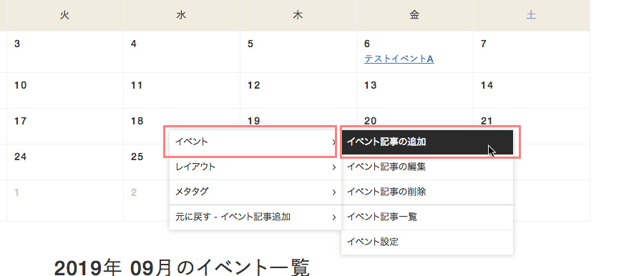The width and height of the screenshot is (644, 276).
Task: Select calendar day 5
Action: [250, 44]
